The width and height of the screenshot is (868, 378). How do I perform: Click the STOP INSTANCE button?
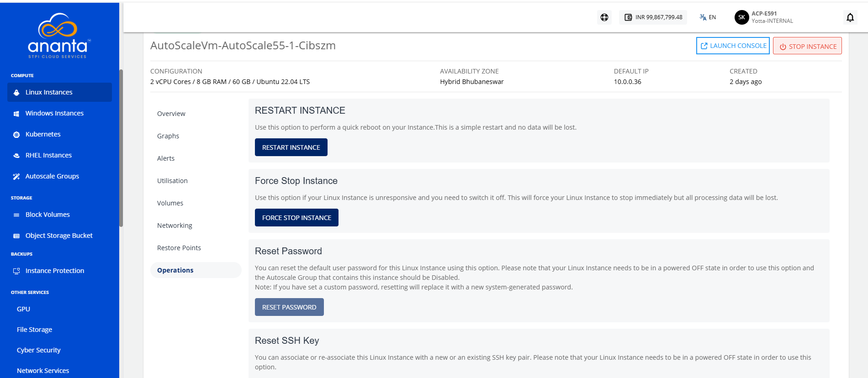[x=807, y=46]
